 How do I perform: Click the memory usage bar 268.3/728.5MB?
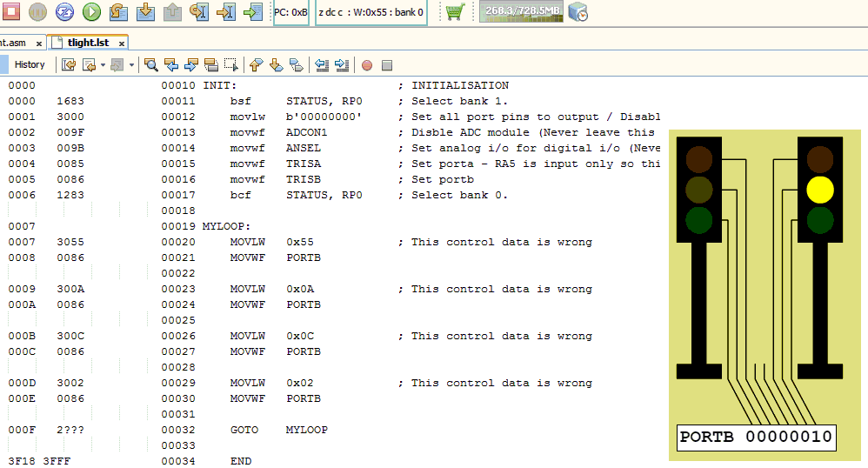coord(521,11)
